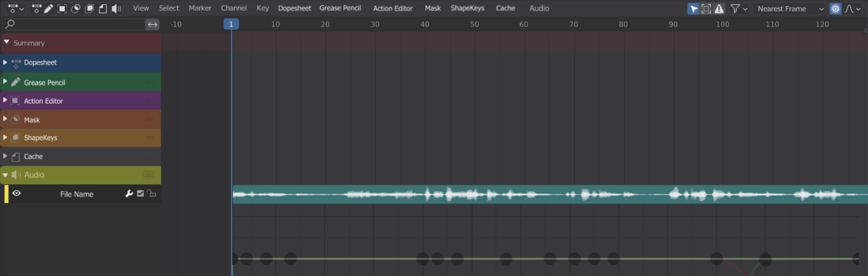Expand the Dopesheet channel group
Image resolution: width=868 pixels, height=276 pixels.
(x=5, y=62)
